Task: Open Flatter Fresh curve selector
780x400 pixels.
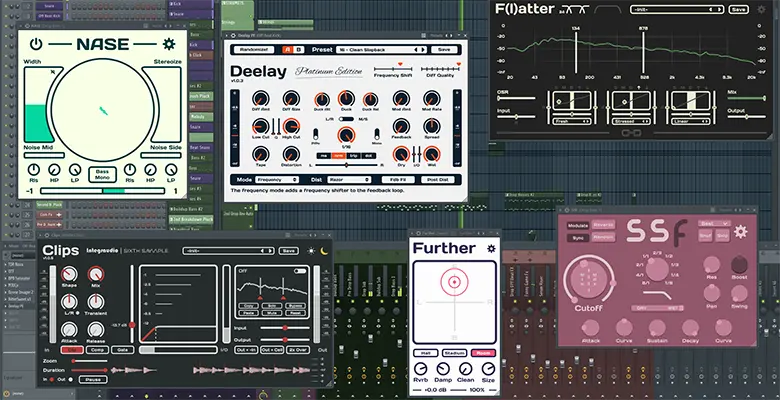Action: (x=571, y=121)
